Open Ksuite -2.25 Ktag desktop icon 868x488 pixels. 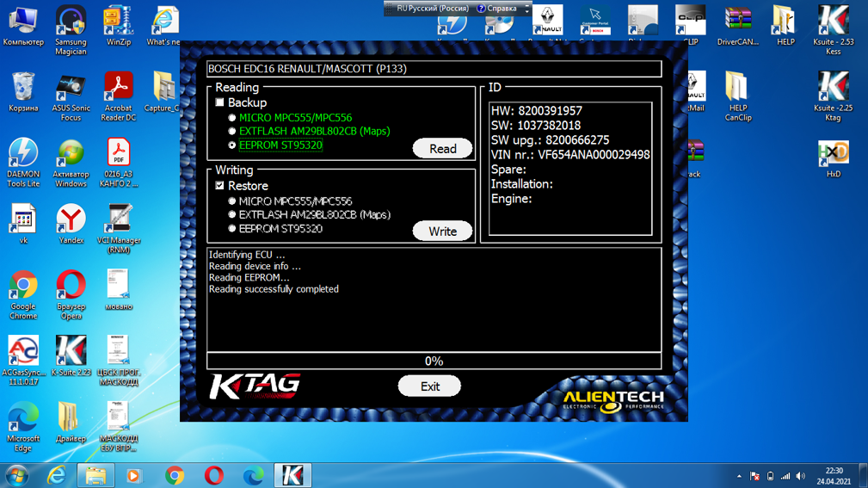pyautogui.click(x=833, y=96)
